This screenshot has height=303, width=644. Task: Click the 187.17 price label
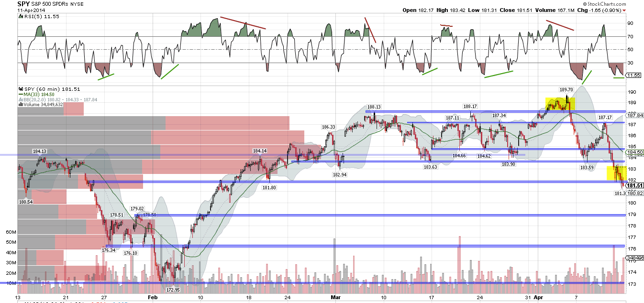[605, 118]
